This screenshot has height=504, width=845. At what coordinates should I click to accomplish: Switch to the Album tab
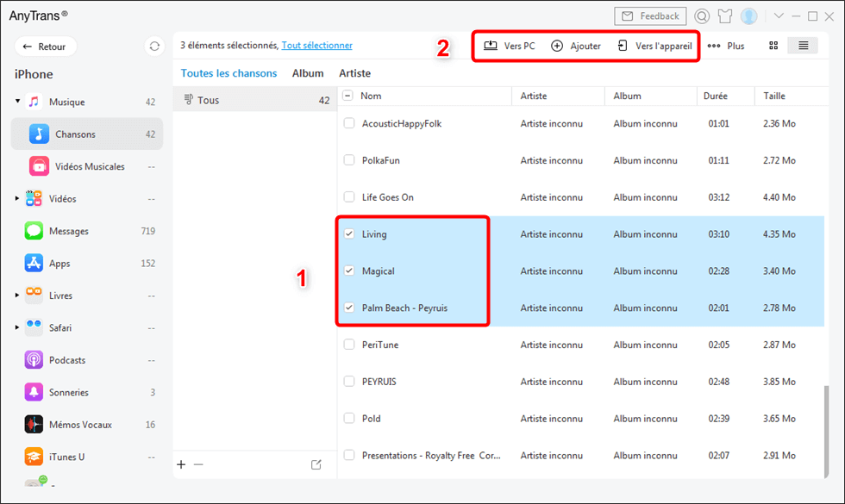(308, 73)
